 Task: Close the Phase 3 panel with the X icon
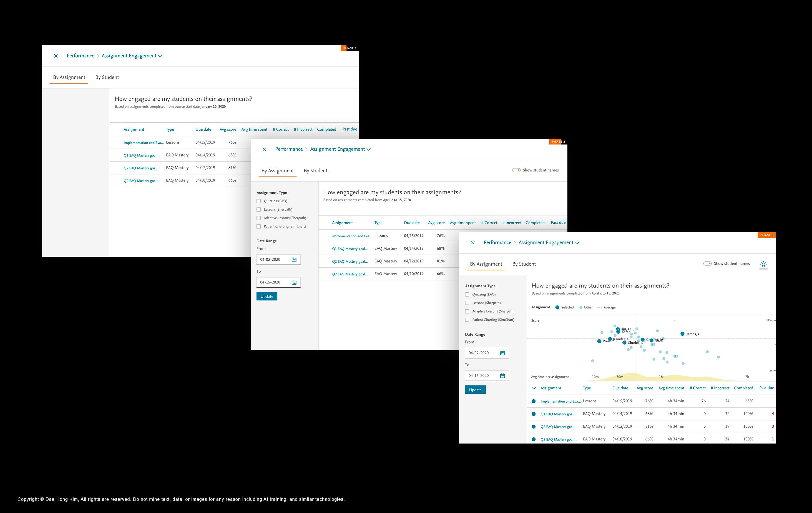(x=473, y=243)
